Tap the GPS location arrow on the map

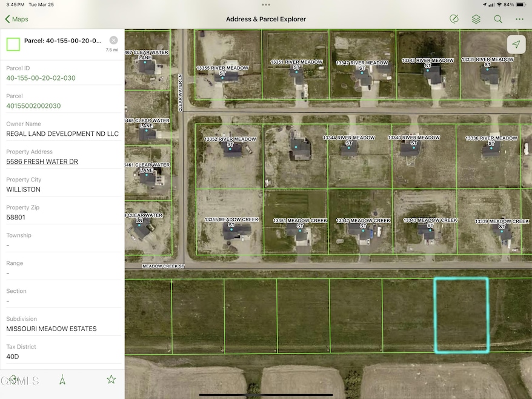pyautogui.click(x=516, y=44)
